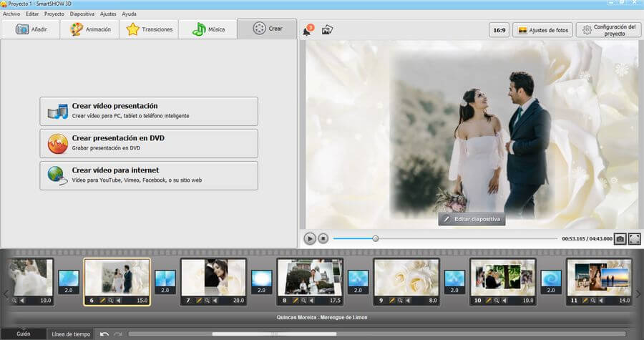Screen dimensions: 644x340
Task: Click Crear vídeo presentación button
Action: pyautogui.click(x=149, y=111)
